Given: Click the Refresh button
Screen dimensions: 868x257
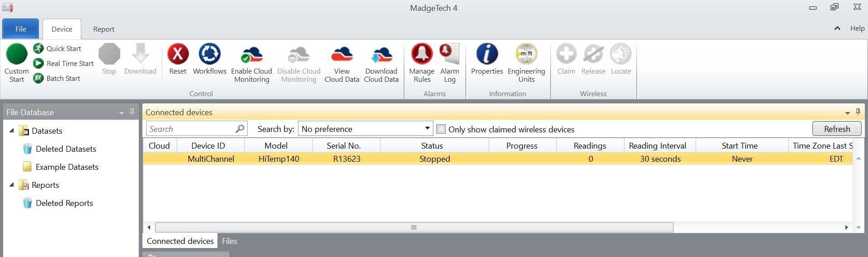Looking at the screenshot, I should 837,129.
